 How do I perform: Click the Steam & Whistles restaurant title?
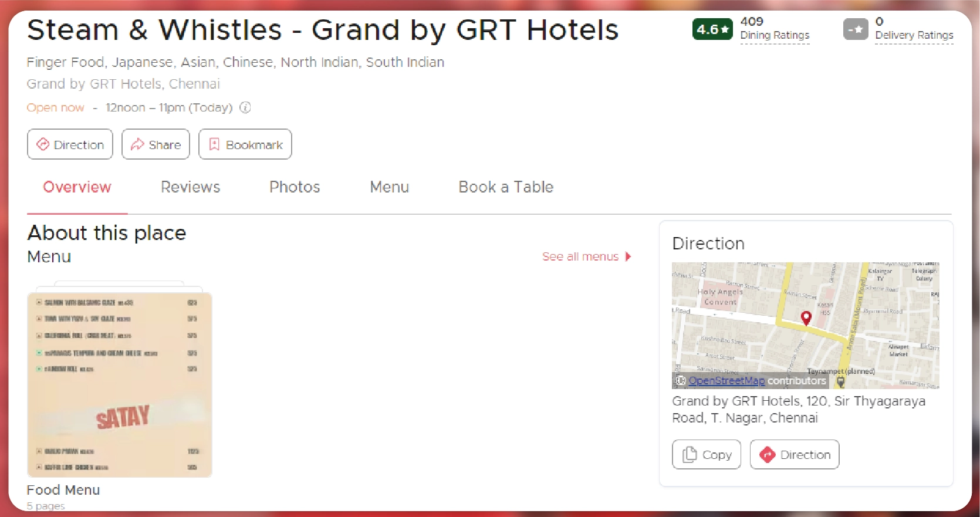[x=323, y=30]
